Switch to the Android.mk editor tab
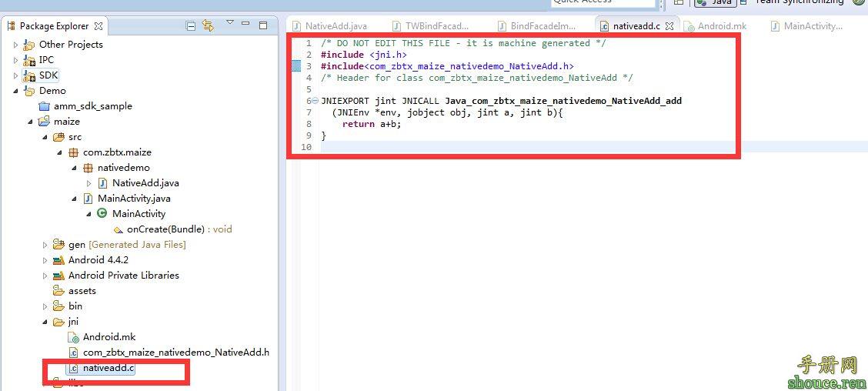 coord(722,26)
